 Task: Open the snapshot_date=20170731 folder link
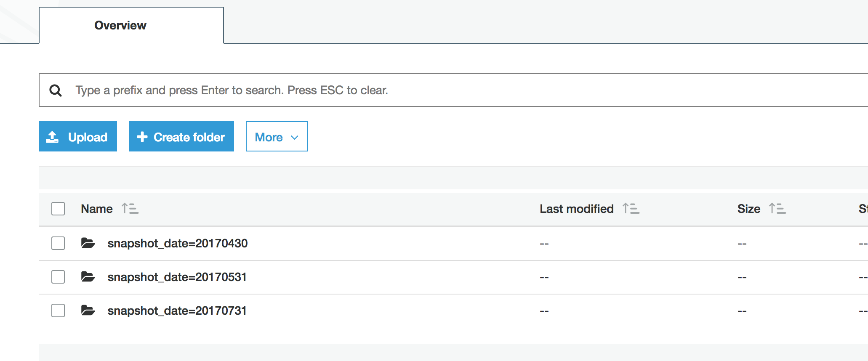point(177,311)
